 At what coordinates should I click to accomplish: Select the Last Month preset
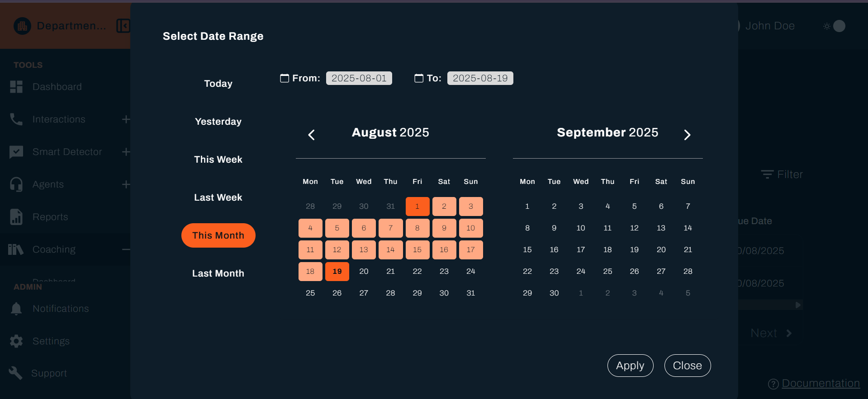click(218, 273)
